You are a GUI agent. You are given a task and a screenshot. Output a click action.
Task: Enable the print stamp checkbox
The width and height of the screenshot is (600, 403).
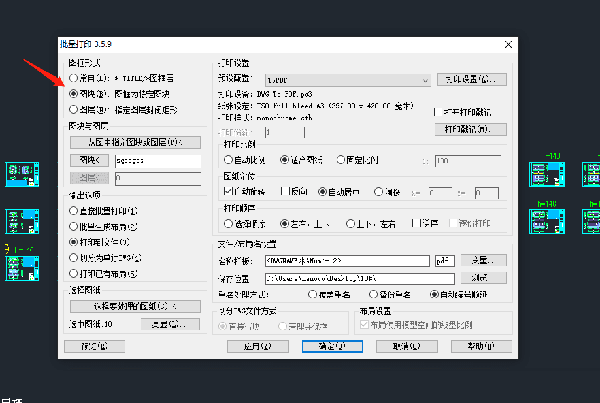[437, 112]
